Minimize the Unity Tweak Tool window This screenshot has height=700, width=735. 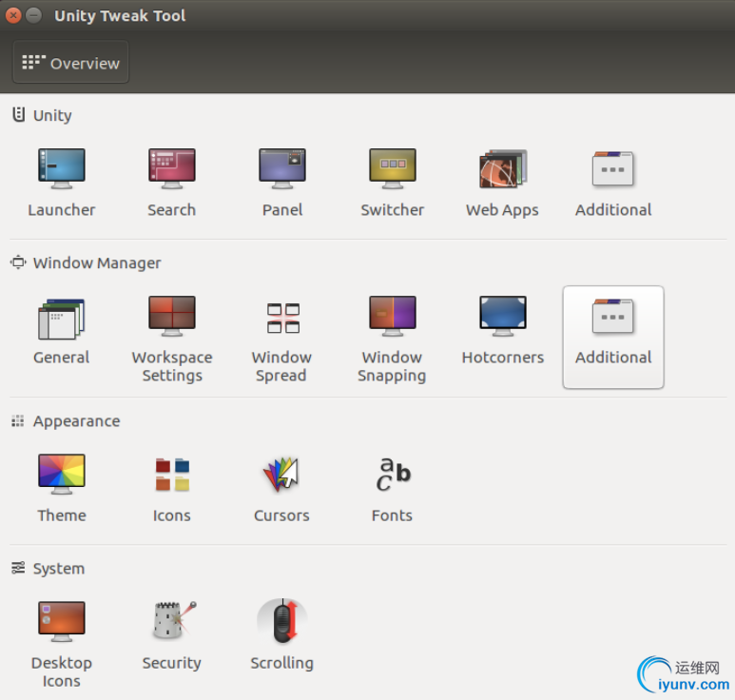[33, 15]
